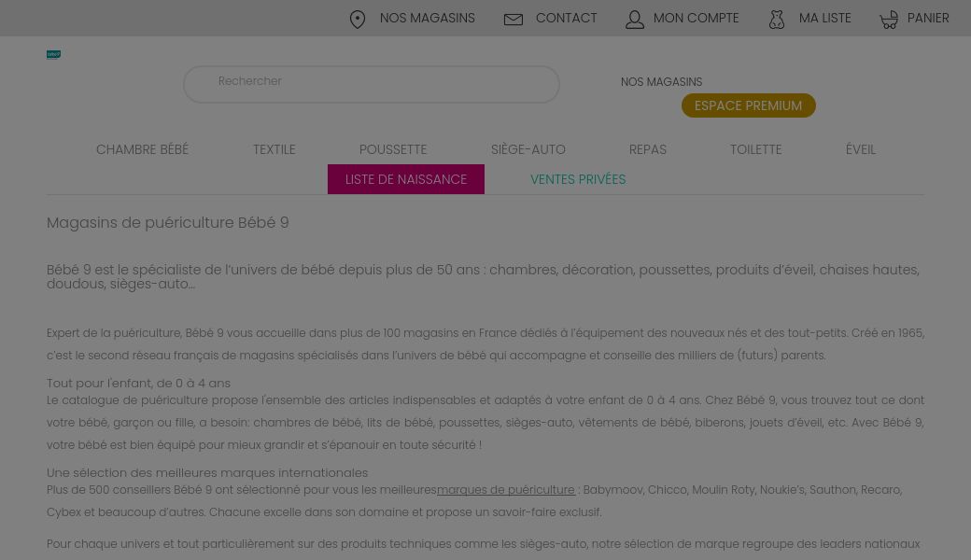This screenshot has height=560, width=971.
Task: Click the map pin store locator icon
Action: 358,20
